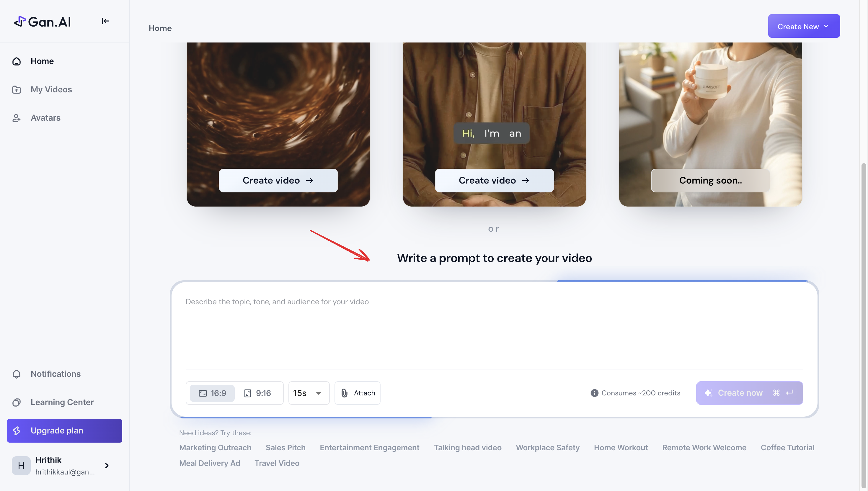Click the Attach paperclip icon
The height and width of the screenshot is (491, 868).
[x=344, y=393]
